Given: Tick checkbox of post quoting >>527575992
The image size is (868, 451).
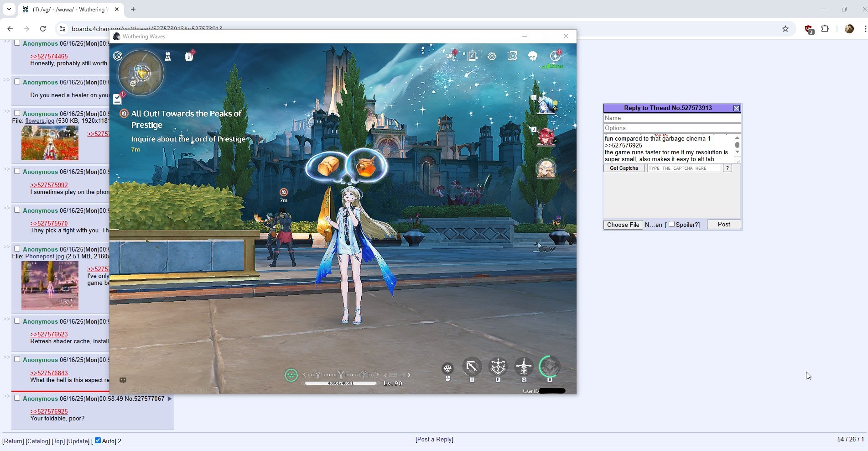Looking at the screenshot, I should pos(17,171).
